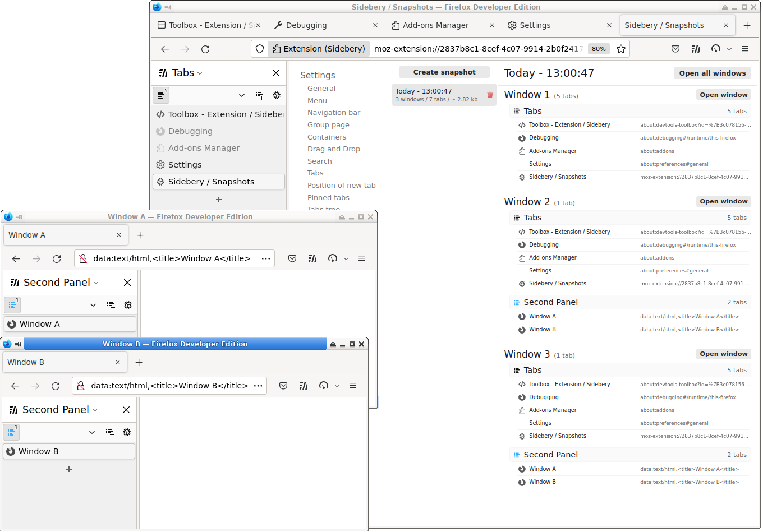Click new tab icon in Tabs sidebar navbar
This screenshot has width=763, height=532.
point(259,95)
